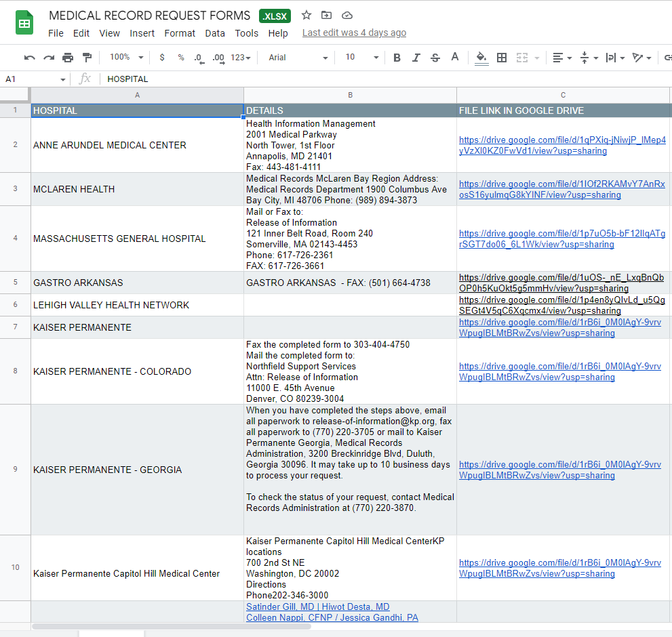Viewport: 672px width, 637px height.
Task: Open the Insert menu
Action: (x=142, y=33)
